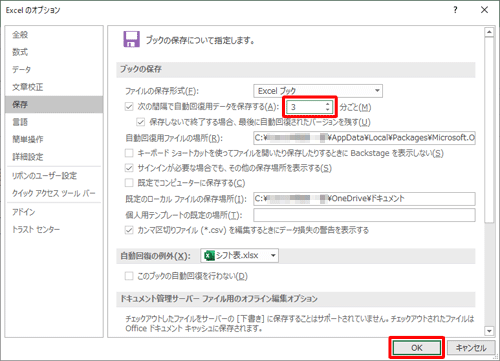Open the 自動回復の例外 workbook dropdown
This screenshot has height=361, width=500.
pyautogui.click(x=239, y=256)
